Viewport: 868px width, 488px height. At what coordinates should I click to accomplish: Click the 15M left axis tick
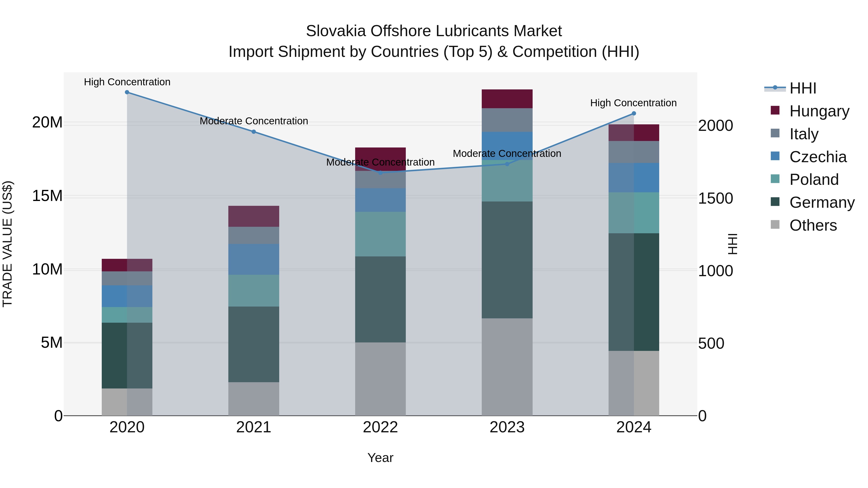[47, 196]
